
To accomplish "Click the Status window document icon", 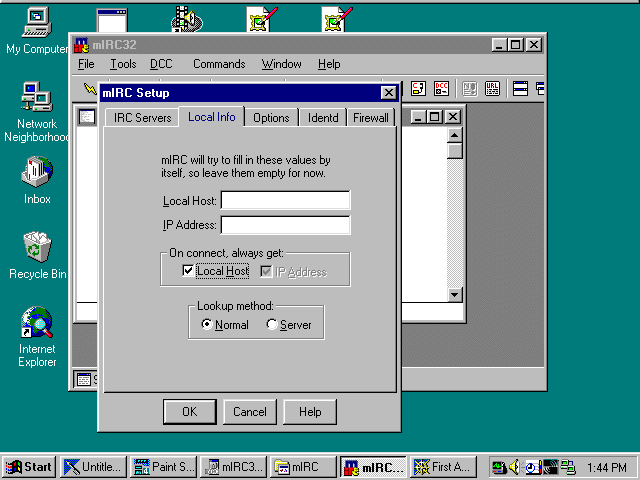I will pos(87,117).
